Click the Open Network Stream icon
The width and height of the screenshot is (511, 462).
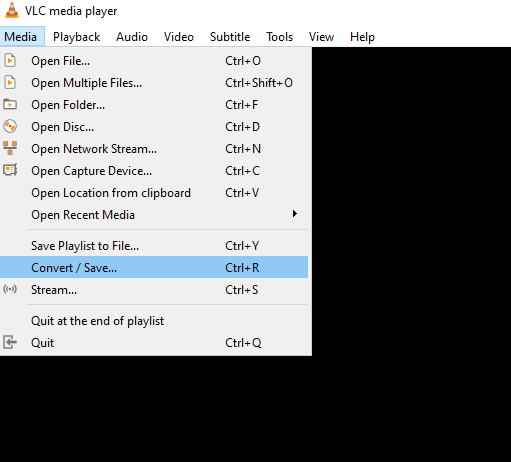tap(10, 148)
